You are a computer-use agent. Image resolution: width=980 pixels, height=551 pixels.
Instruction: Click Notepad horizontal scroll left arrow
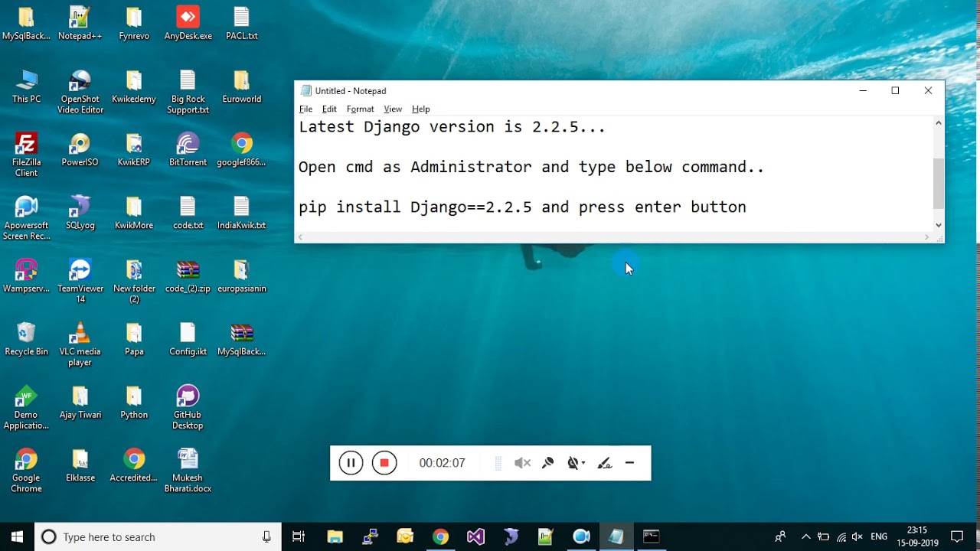[x=300, y=237]
